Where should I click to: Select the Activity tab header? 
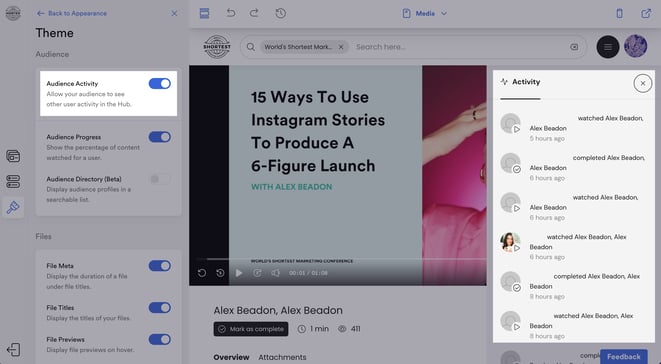[x=520, y=82]
